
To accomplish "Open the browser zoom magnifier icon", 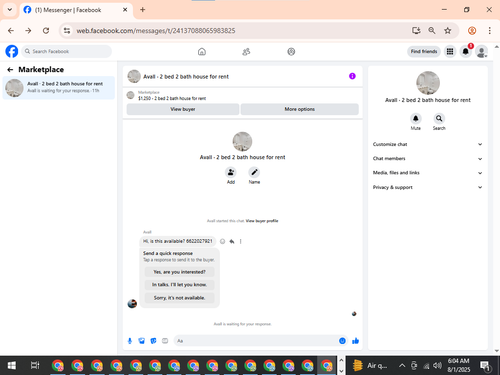I will click(x=432, y=31).
